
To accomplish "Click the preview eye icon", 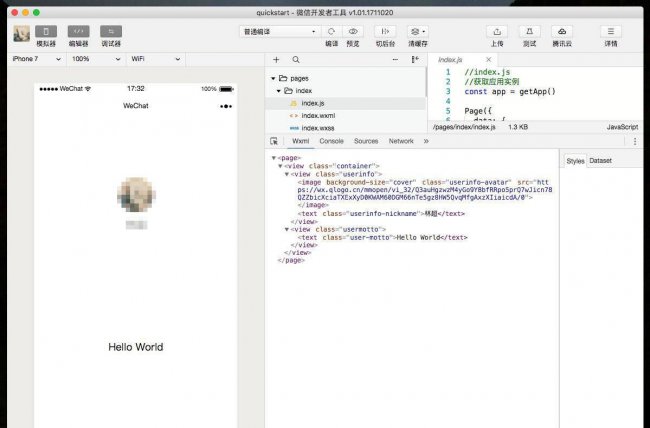I will (x=353, y=32).
